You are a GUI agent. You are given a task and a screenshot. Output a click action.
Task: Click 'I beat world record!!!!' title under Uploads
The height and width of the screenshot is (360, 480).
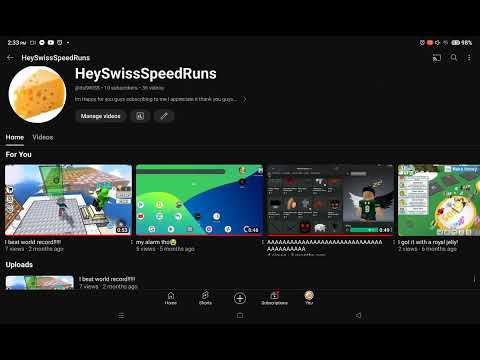click(x=107, y=279)
